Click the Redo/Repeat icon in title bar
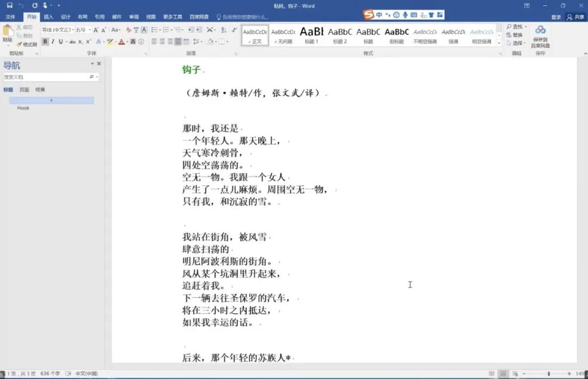588x379 pixels. tap(34, 5)
